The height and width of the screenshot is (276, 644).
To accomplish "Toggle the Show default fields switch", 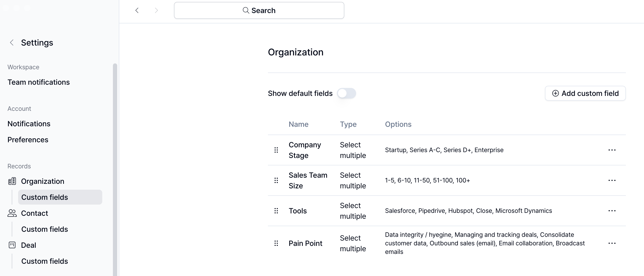I will 346,93.
